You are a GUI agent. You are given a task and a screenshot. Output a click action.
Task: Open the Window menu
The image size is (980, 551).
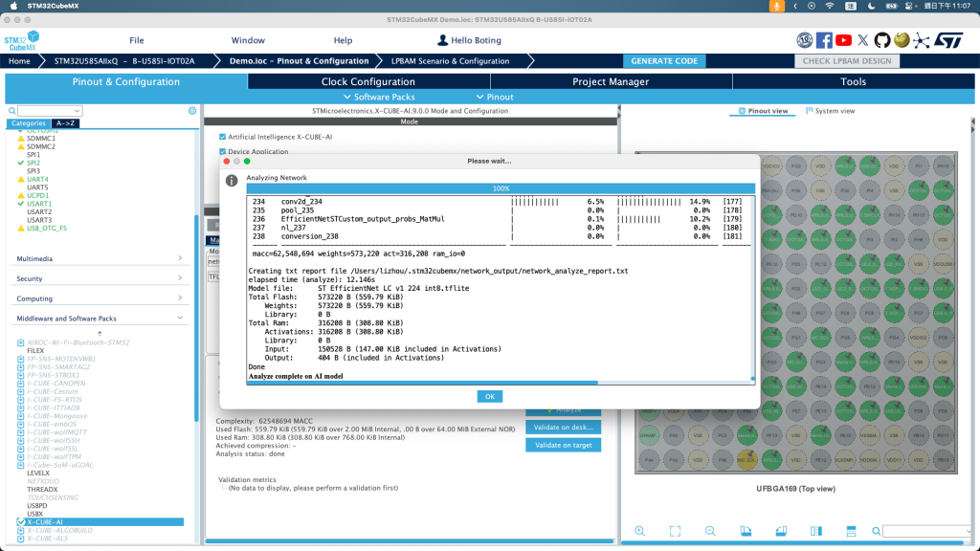248,40
